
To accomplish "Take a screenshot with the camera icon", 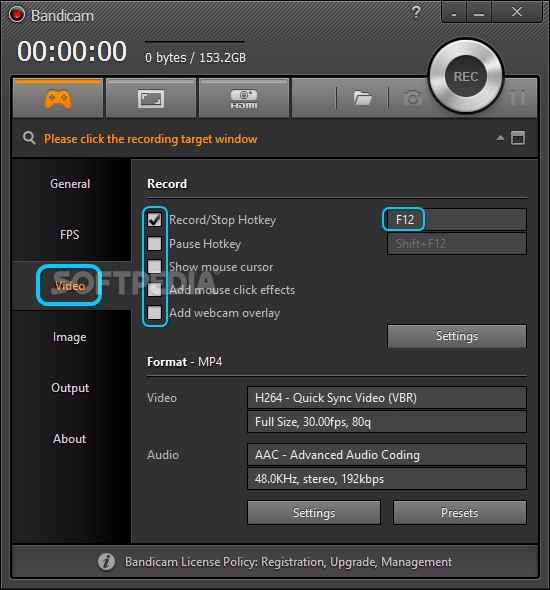I will coord(413,98).
